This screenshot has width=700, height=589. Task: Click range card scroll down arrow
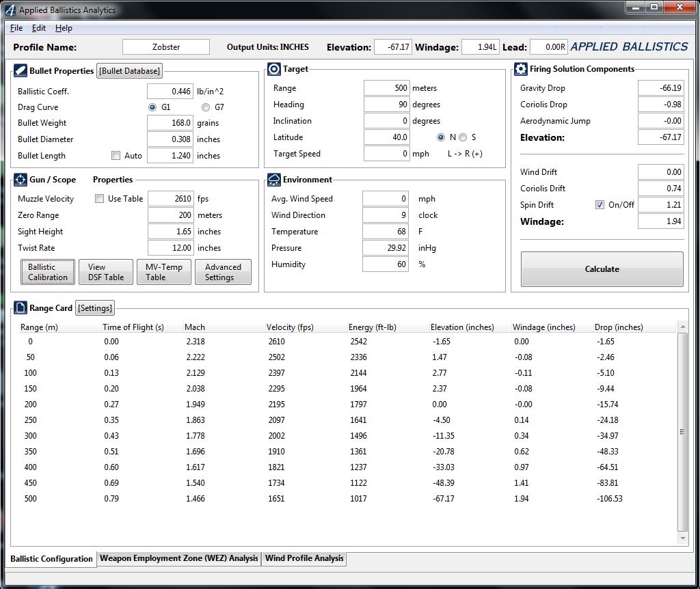click(x=683, y=538)
